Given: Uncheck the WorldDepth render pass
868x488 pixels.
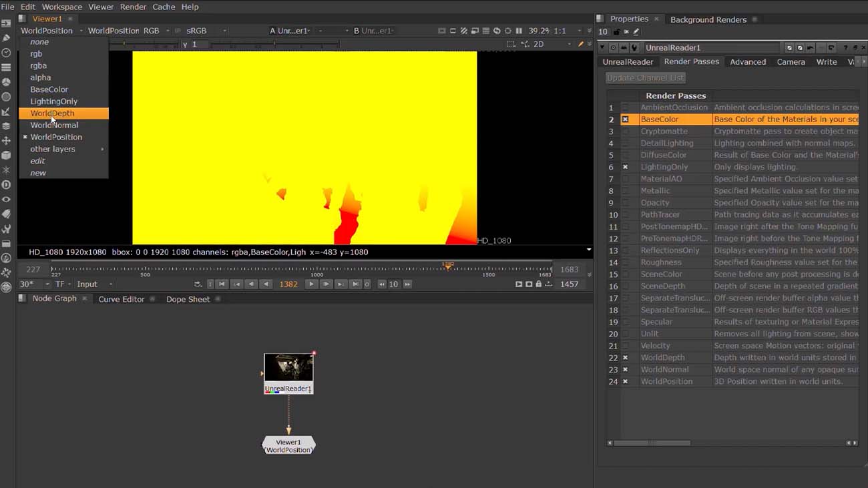Looking at the screenshot, I should click(625, 358).
